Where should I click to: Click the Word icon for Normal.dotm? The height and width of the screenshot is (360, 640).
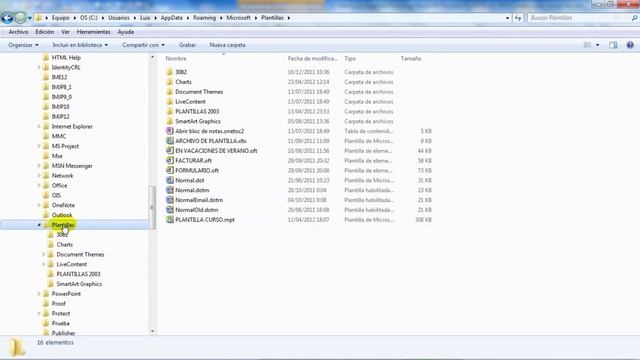pyautogui.click(x=170, y=190)
